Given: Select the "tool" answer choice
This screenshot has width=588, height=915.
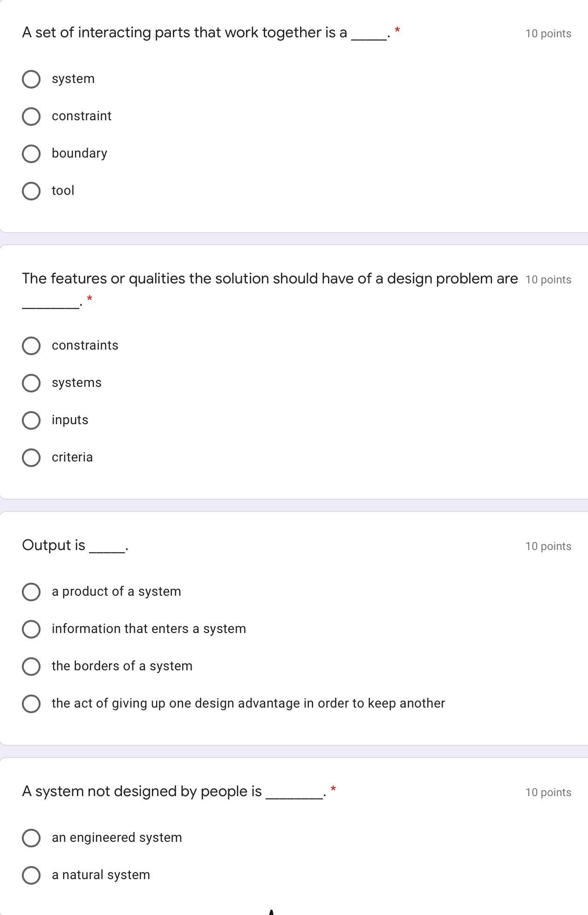Looking at the screenshot, I should tap(31, 191).
